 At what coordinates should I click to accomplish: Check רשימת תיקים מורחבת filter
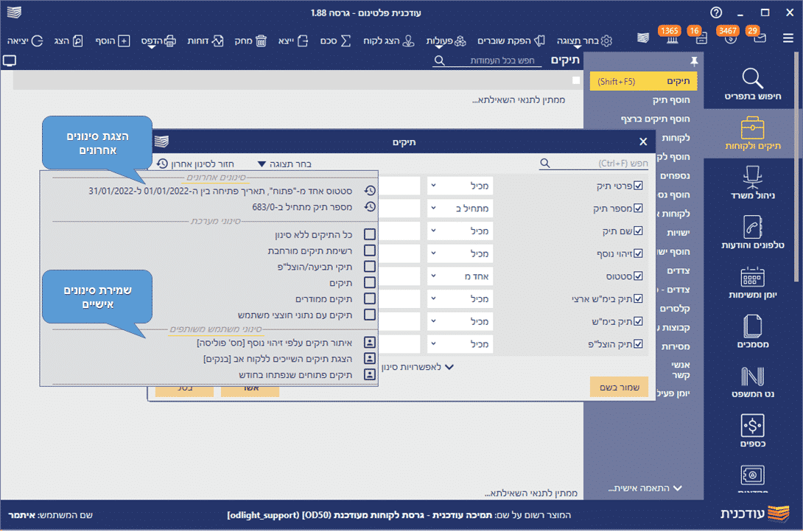(370, 251)
